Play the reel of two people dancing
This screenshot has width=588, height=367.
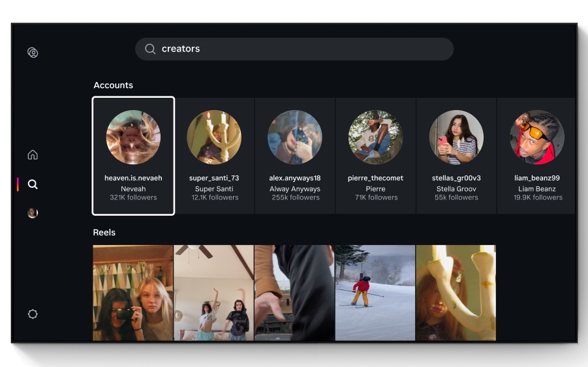(213, 293)
